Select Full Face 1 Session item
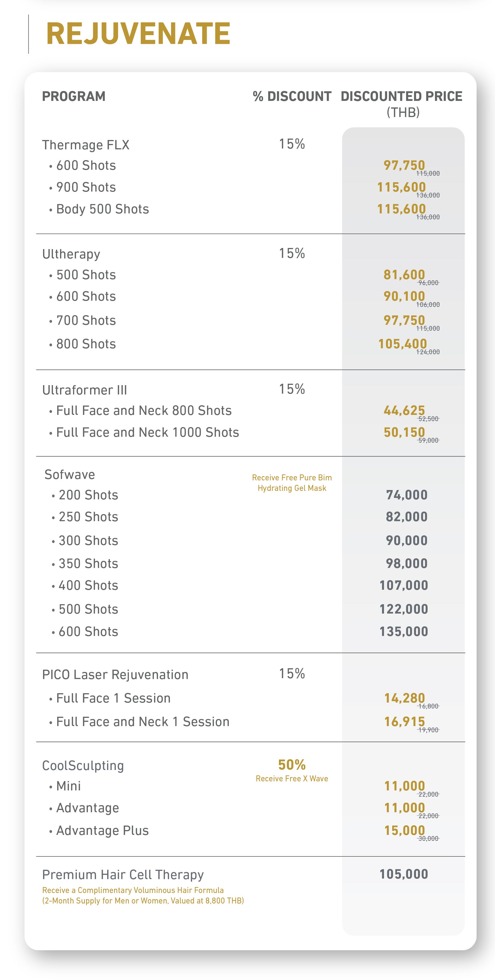The height and width of the screenshot is (980, 495). (110, 698)
